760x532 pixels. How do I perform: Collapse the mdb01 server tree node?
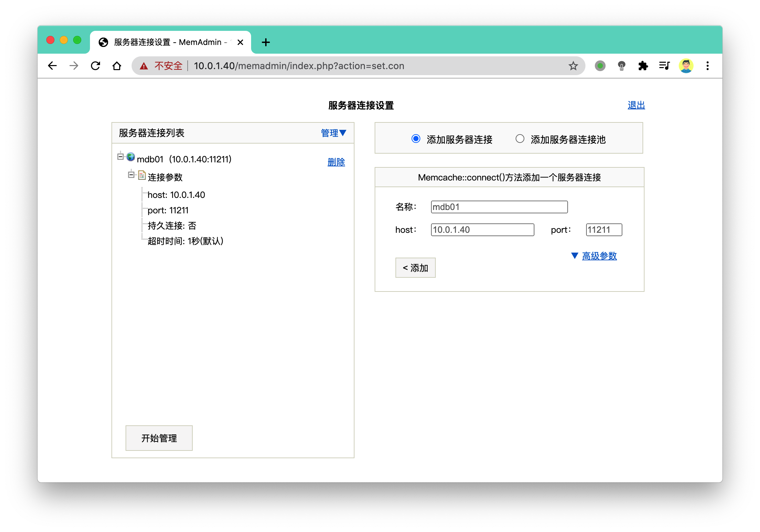121,157
